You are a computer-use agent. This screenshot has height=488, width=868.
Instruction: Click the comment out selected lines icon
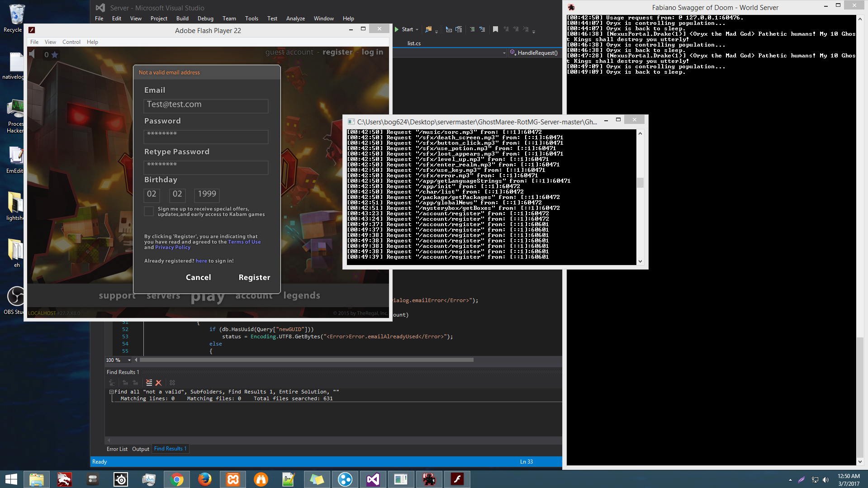[x=472, y=29]
